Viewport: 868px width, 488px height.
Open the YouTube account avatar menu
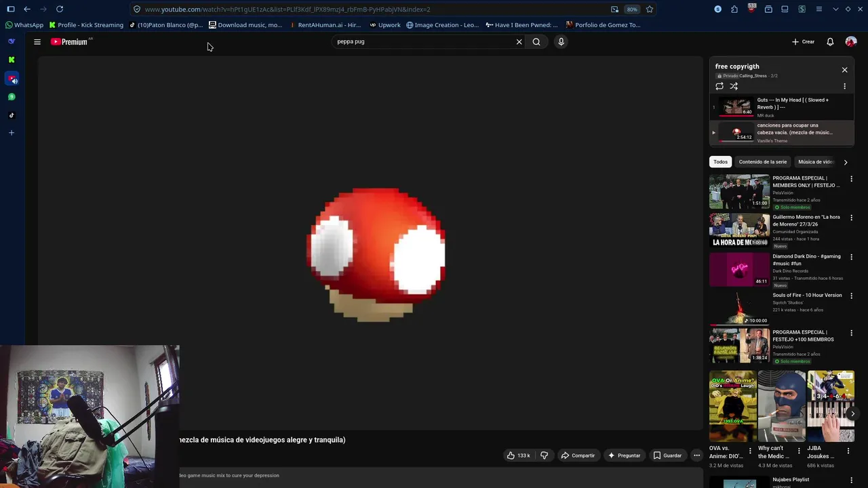[851, 42]
